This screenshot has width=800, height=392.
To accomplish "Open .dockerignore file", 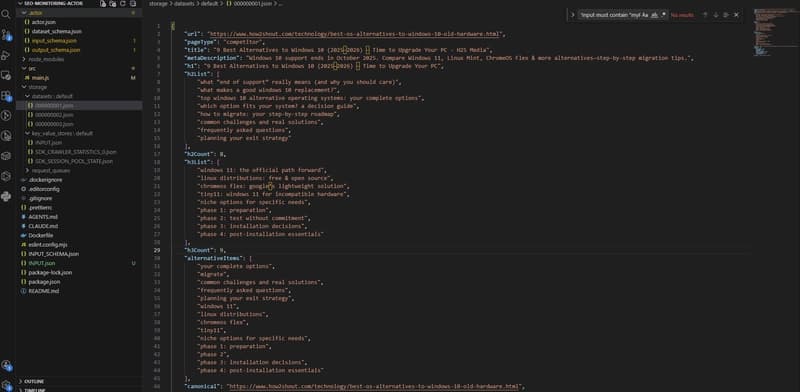I will pyautogui.click(x=79, y=180).
